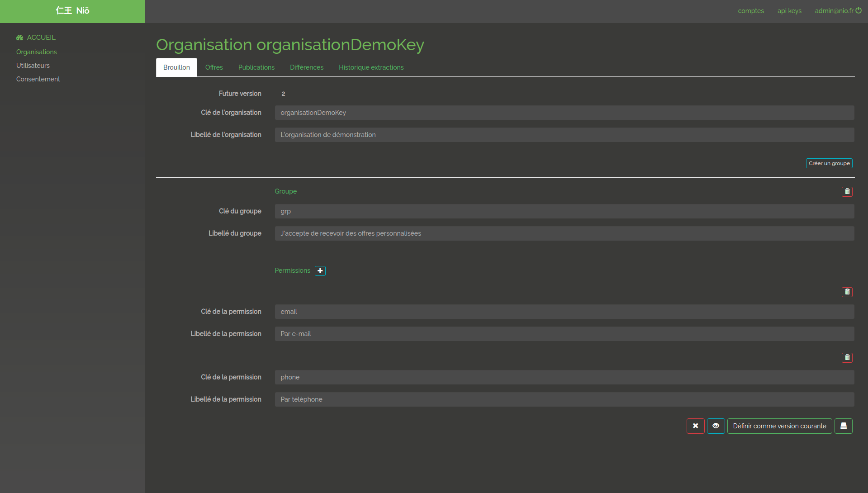Click the Niō logo in header

coord(72,11)
